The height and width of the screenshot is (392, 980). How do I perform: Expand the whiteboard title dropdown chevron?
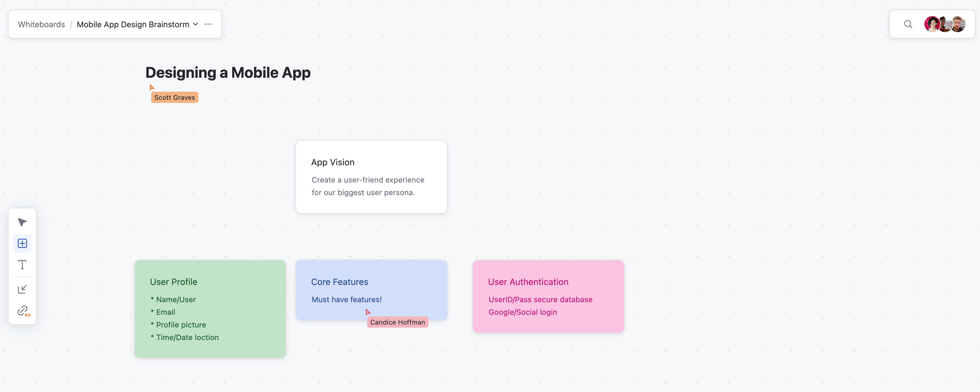(x=195, y=24)
